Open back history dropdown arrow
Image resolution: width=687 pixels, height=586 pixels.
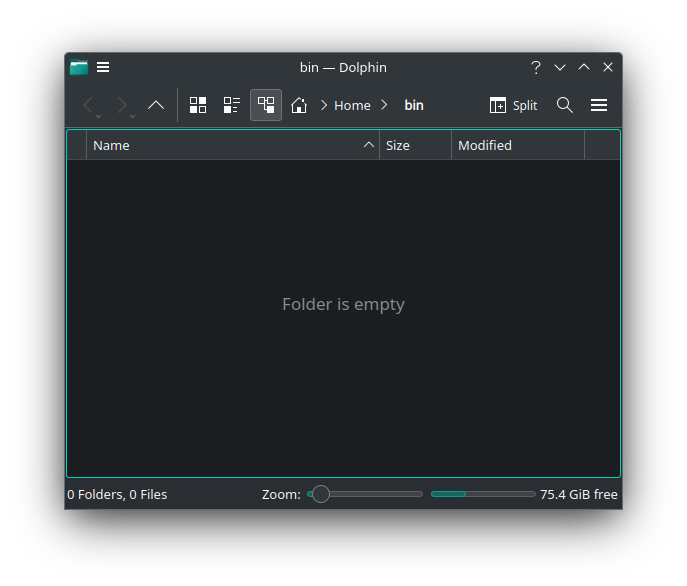click(x=99, y=117)
